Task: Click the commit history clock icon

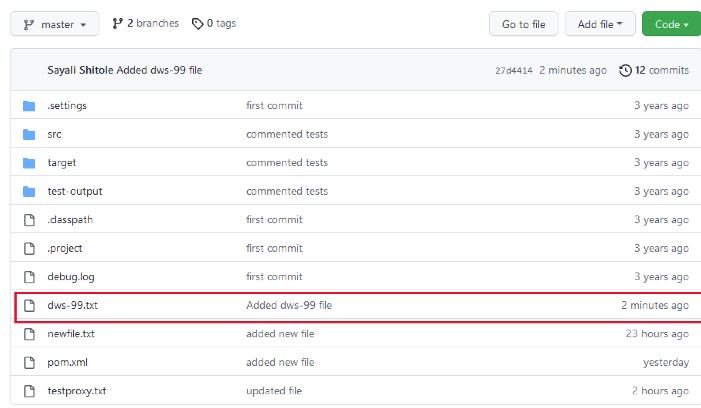Action: tap(625, 70)
